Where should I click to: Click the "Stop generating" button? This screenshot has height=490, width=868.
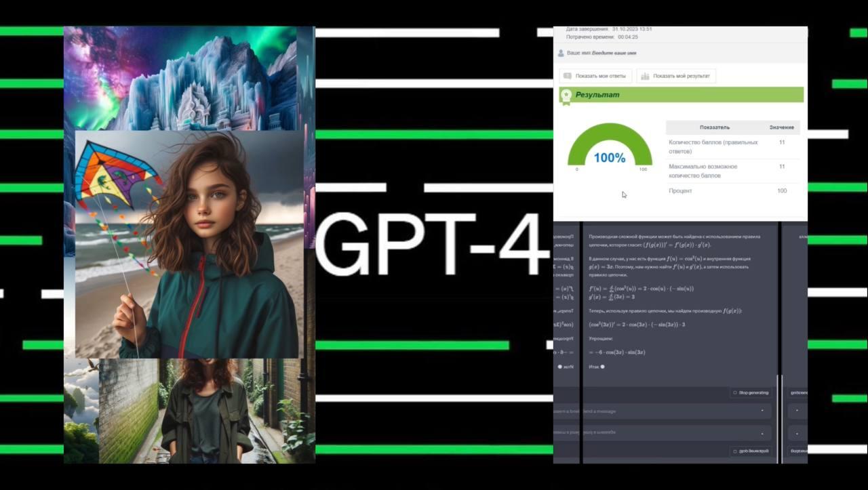tap(751, 392)
